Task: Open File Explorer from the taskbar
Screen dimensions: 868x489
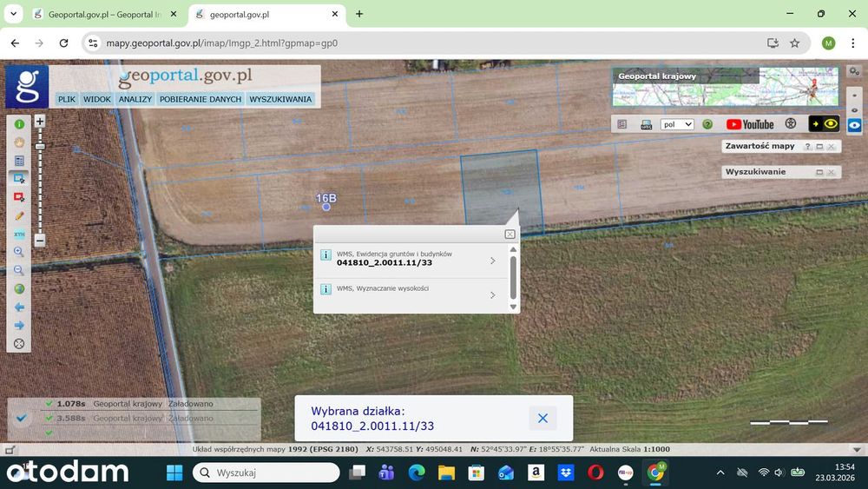Action: click(x=446, y=472)
